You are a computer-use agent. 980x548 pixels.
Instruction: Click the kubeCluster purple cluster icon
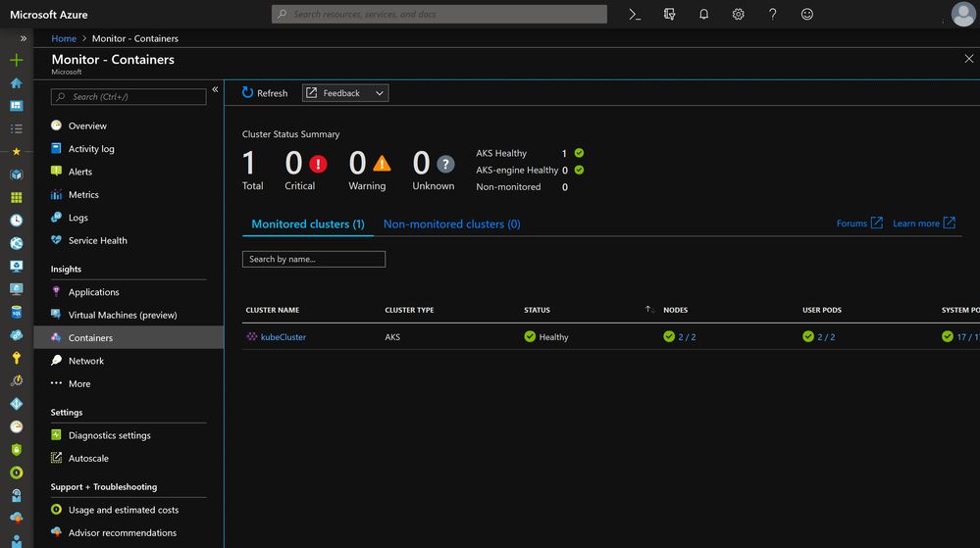point(252,337)
